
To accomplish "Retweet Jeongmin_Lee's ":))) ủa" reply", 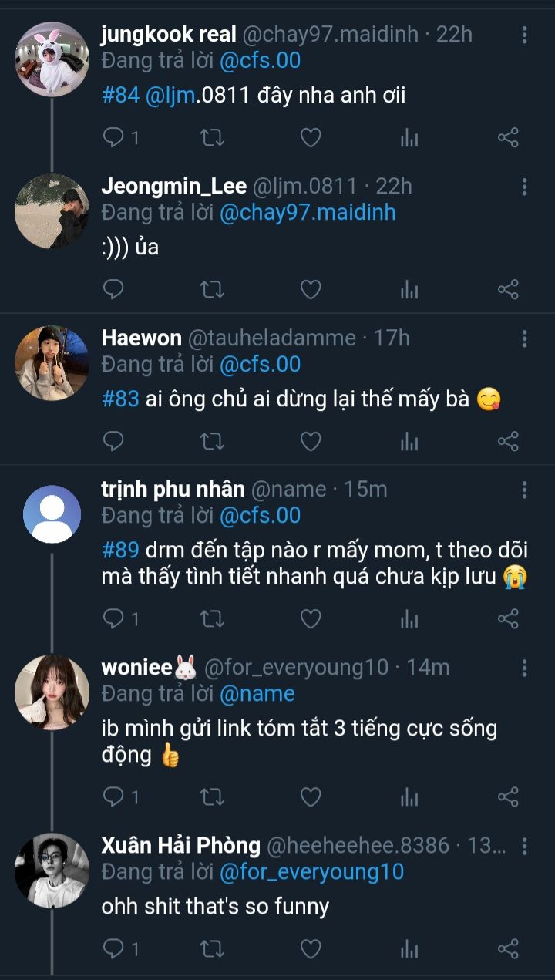I will [212, 290].
